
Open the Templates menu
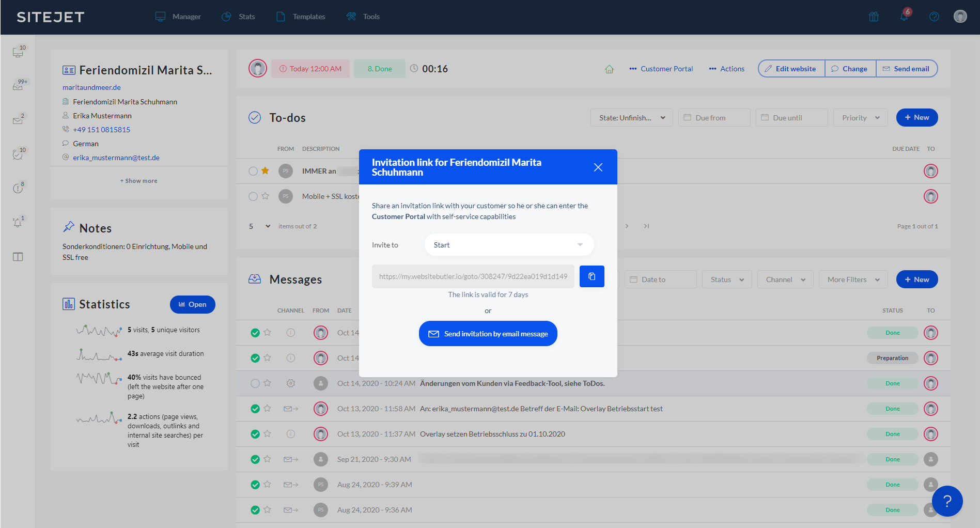301,17
